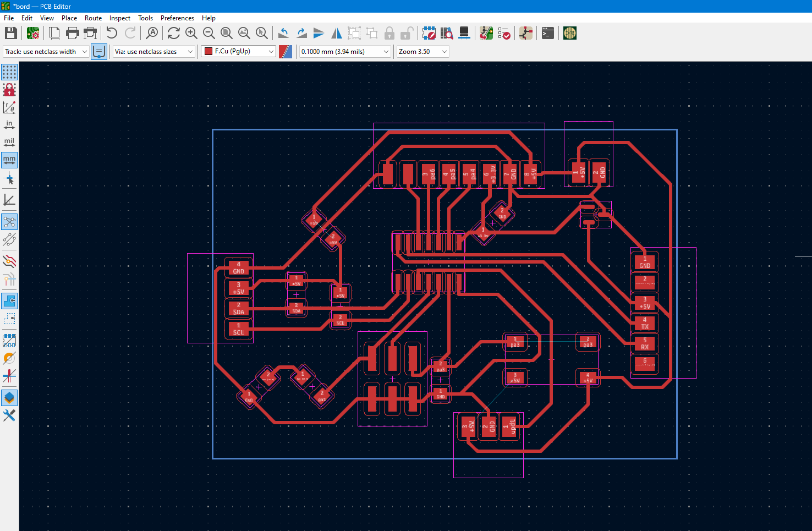Viewport: 812px width, 531px height.
Task: Toggle curved ratsnest lines
Action: (x=9, y=239)
